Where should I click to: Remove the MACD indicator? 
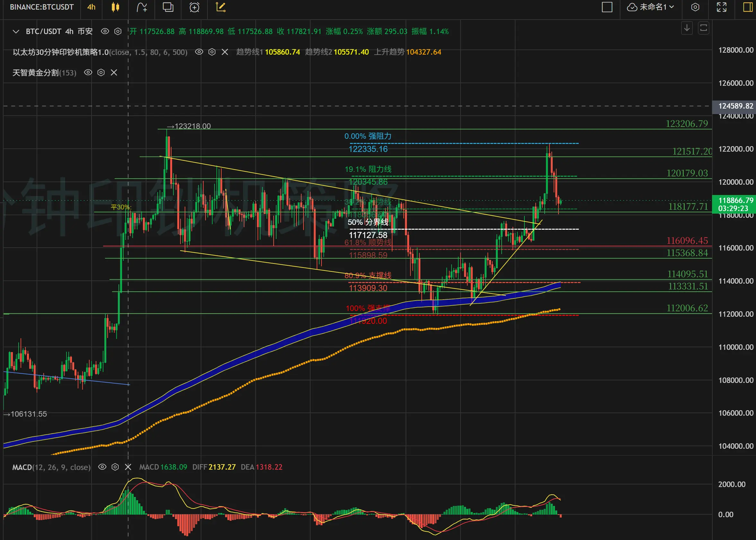tap(128, 467)
